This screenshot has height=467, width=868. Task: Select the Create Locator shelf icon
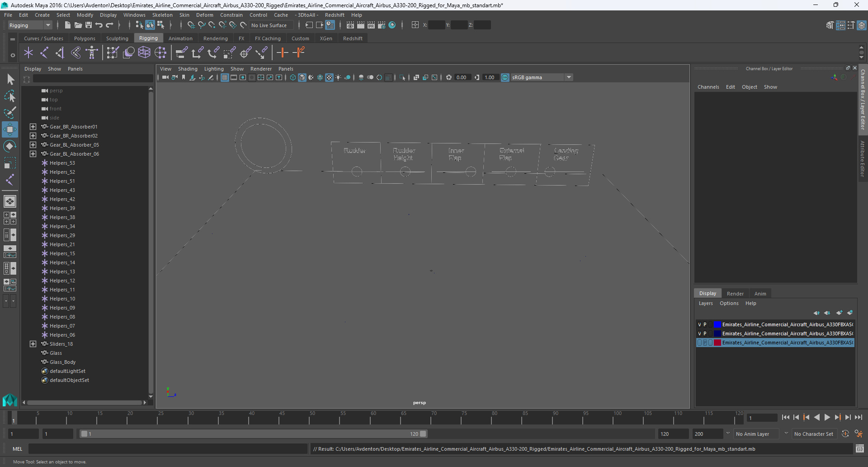coord(28,53)
